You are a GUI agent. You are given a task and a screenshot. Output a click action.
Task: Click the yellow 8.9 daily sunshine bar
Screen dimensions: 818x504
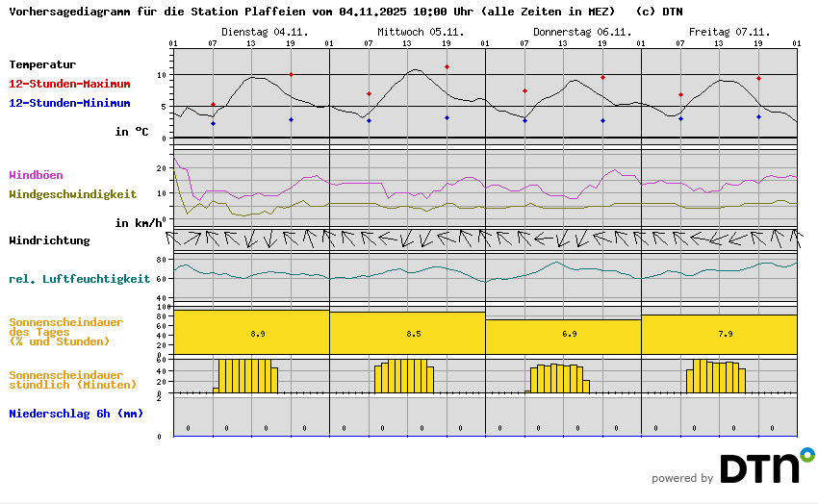pyautogui.click(x=251, y=332)
